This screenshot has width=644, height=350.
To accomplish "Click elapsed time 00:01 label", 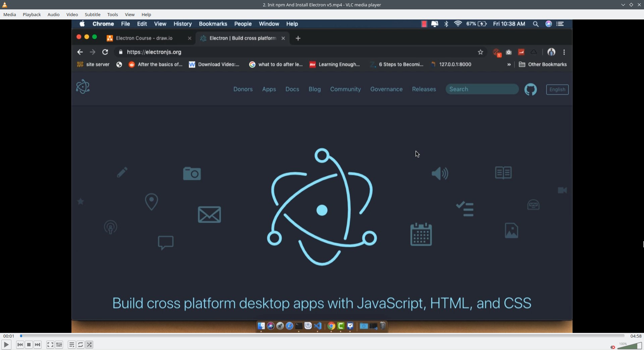I will click(9, 336).
